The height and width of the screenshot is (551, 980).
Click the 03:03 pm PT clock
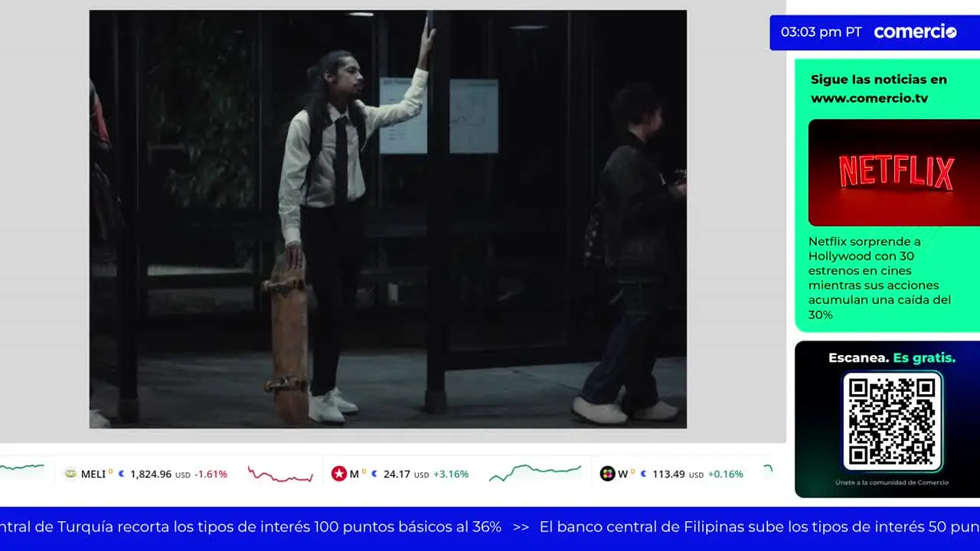coord(821,32)
